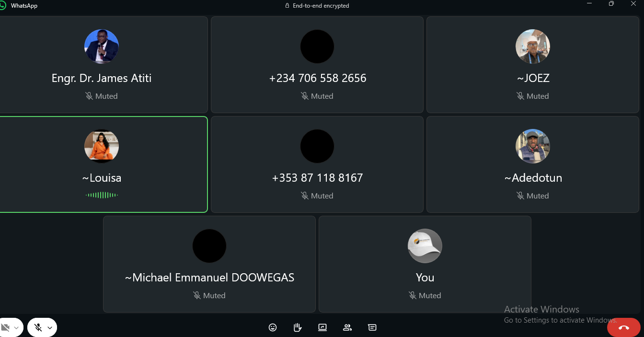The height and width of the screenshot is (337, 644).
Task: Select the +353 87 118 8167 participant name
Action: pos(317,178)
